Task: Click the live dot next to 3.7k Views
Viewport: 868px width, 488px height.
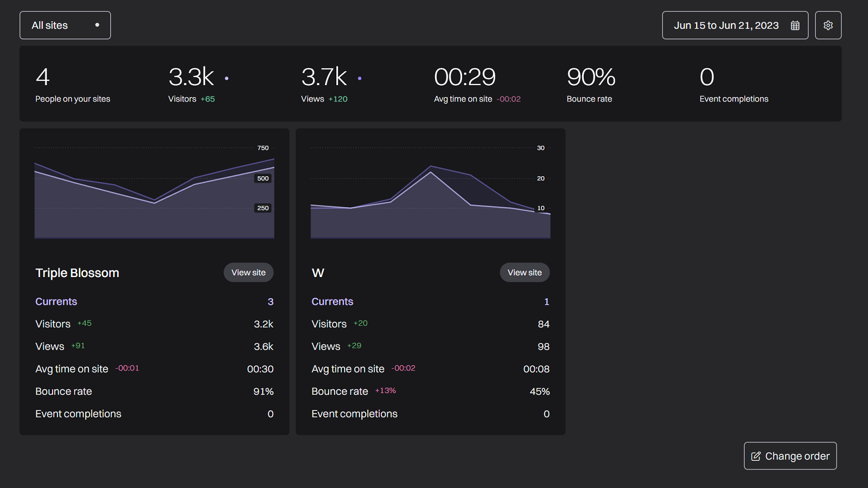Action: tap(360, 79)
